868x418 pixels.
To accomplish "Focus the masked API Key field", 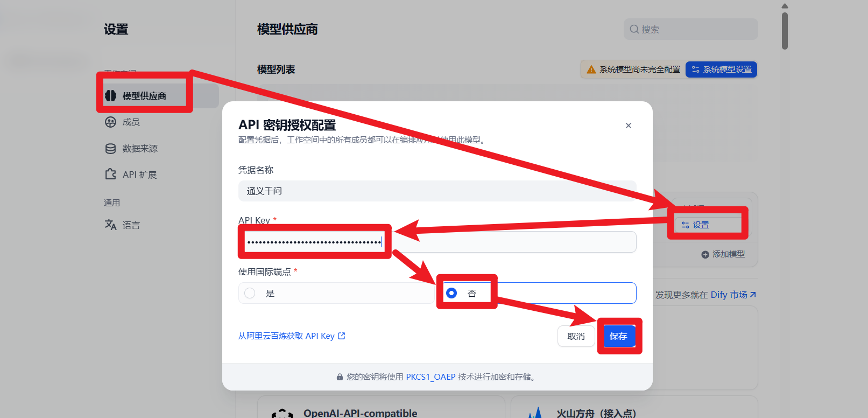I will tap(437, 242).
